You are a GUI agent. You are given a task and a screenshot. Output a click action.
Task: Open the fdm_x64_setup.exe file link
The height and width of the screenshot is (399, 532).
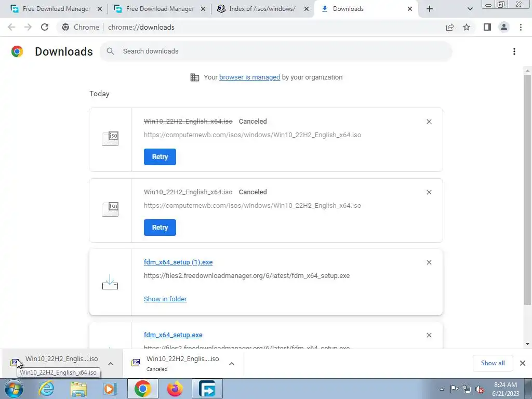[x=173, y=335]
